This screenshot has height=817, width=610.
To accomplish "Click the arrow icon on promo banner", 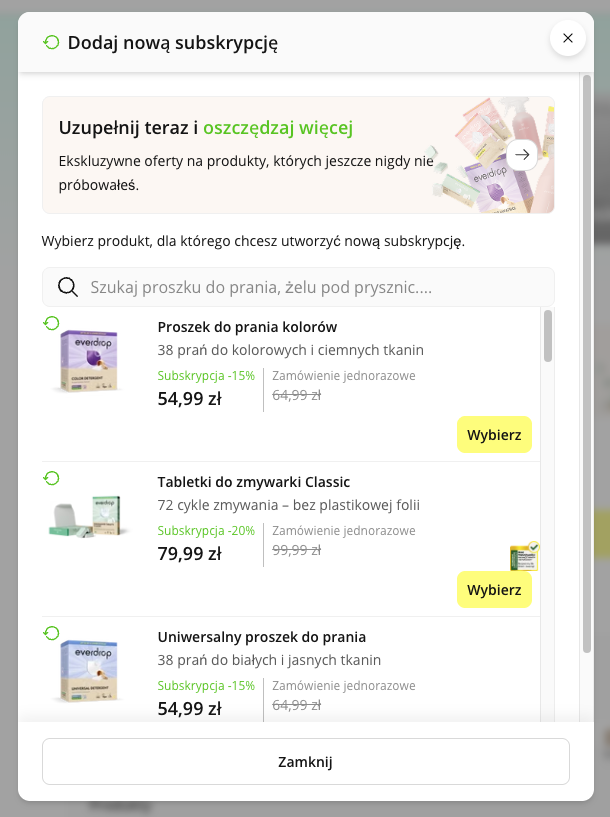I will [522, 155].
